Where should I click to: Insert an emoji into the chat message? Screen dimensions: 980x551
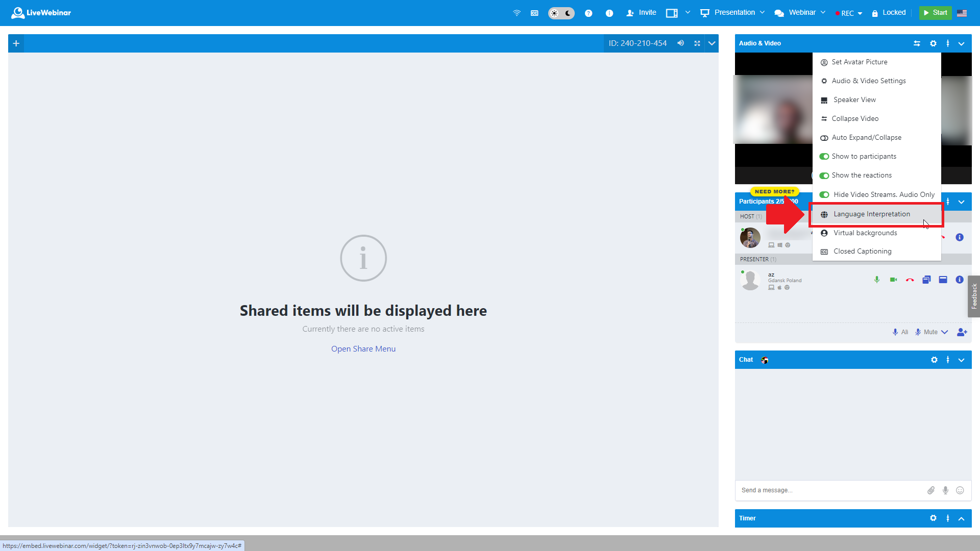(x=960, y=490)
